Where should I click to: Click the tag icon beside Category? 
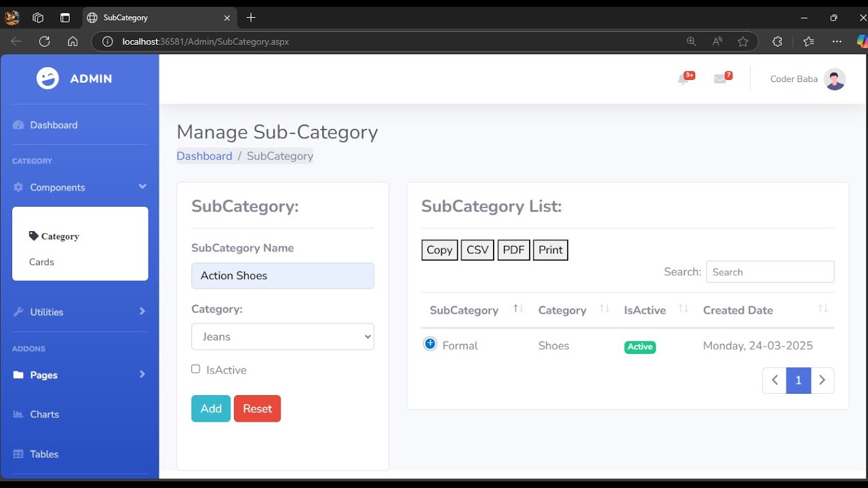[x=34, y=236]
